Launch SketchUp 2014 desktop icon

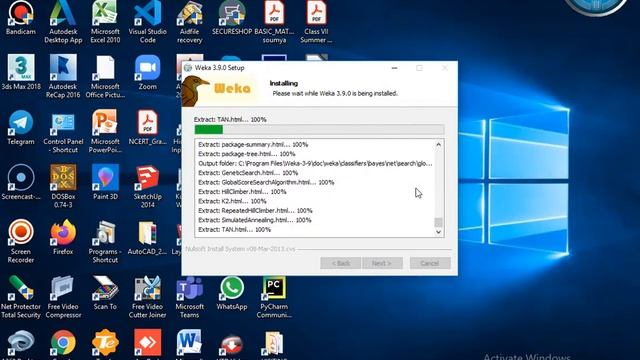[x=147, y=186]
